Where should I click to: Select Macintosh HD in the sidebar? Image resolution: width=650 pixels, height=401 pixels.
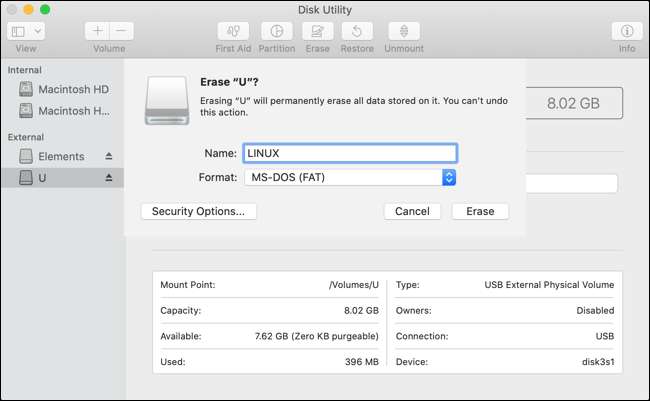[64, 89]
